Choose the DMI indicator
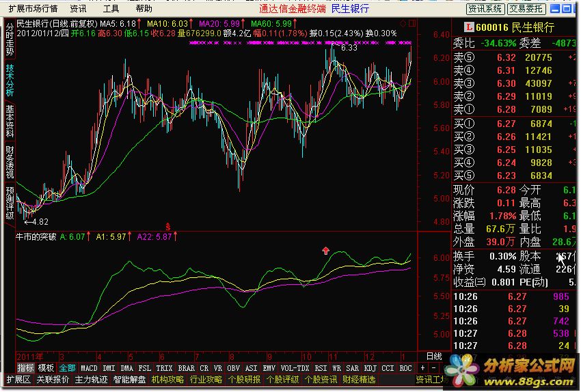 tap(109, 368)
